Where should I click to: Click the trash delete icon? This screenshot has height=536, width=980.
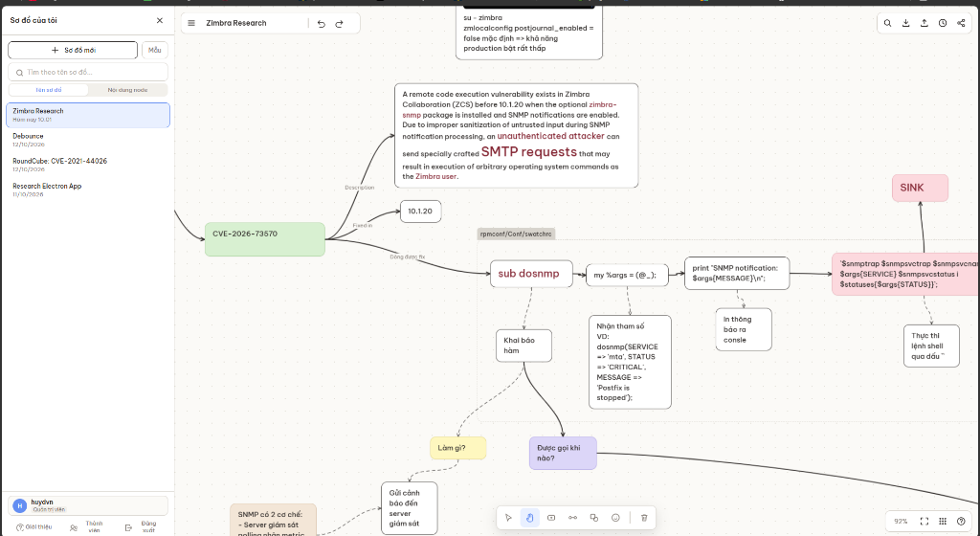click(x=644, y=517)
